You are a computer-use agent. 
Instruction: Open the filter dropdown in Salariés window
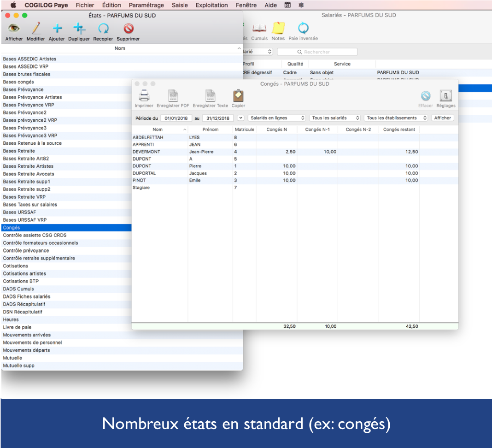[x=258, y=52]
